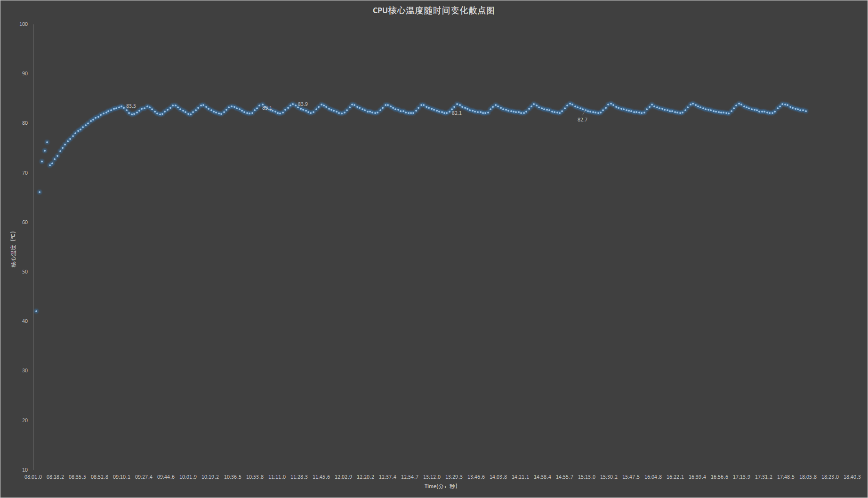The width and height of the screenshot is (868, 498).
Task: Select the 83.1 data label
Action: pos(267,108)
